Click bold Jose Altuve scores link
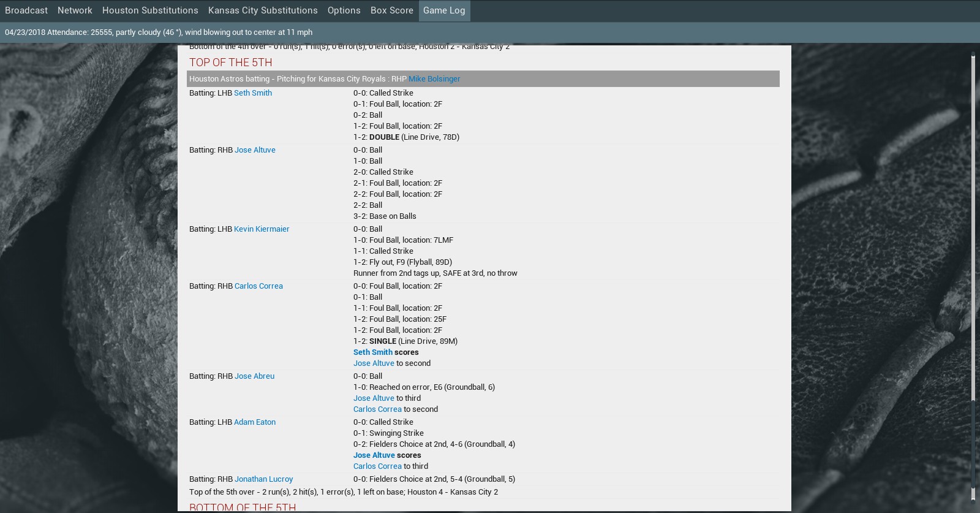Screen dimensions: 980x513 [374, 455]
